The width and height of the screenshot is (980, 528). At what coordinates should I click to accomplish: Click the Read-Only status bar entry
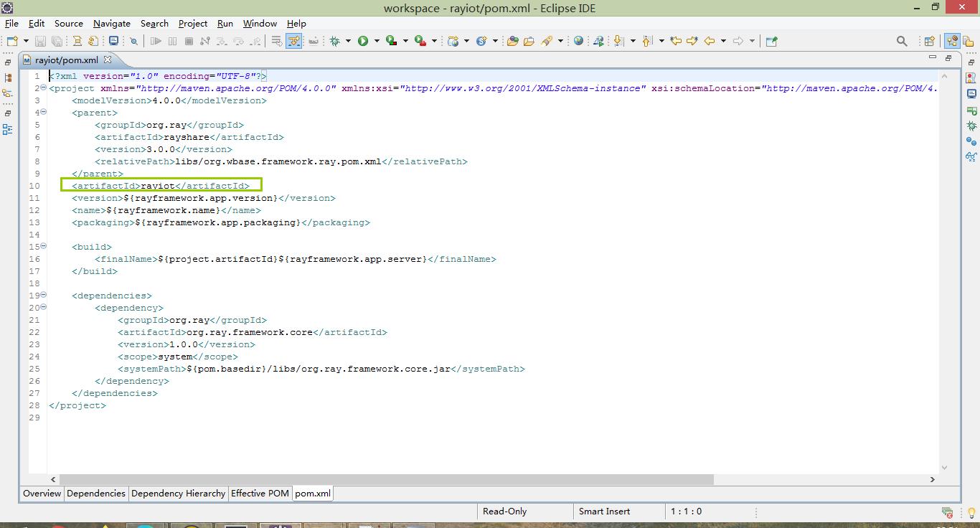coord(505,511)
